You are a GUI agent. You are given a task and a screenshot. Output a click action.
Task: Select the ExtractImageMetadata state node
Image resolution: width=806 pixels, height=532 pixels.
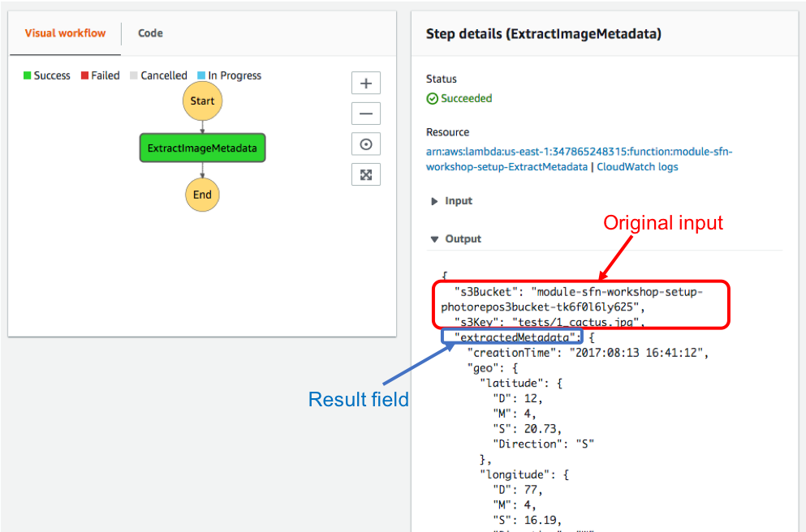point(203,148)
